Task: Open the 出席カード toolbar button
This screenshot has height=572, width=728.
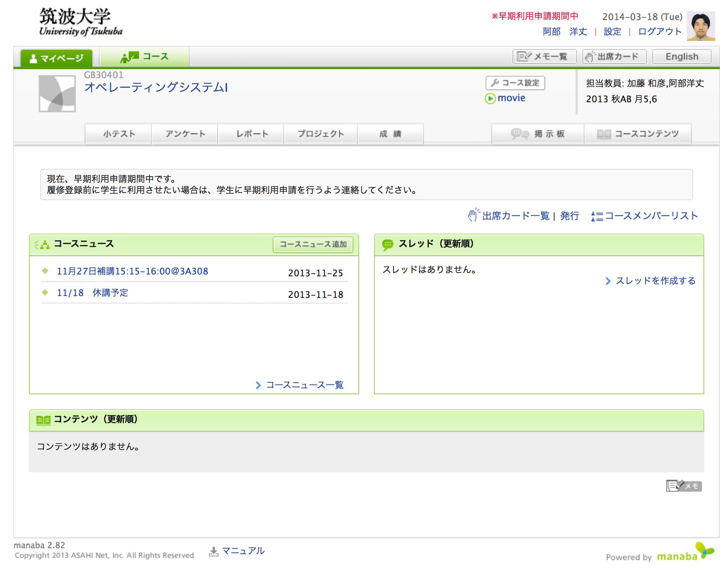Action: click(614, 57)
